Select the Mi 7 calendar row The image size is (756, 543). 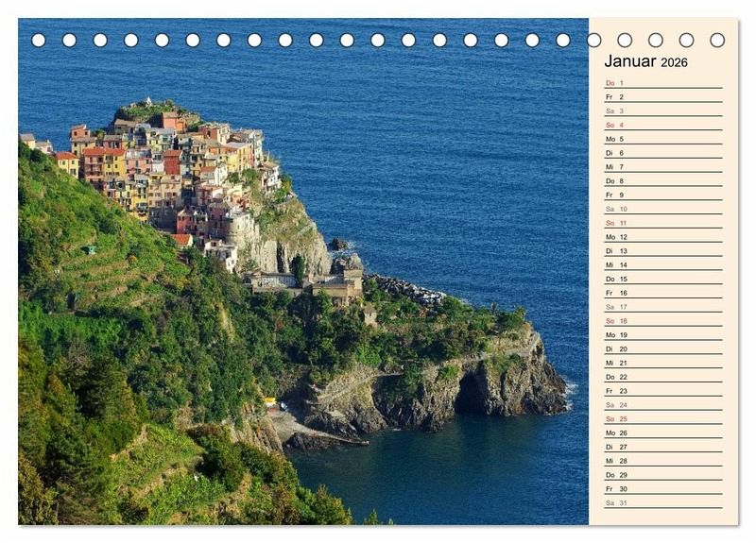click(x=663, y=167)
